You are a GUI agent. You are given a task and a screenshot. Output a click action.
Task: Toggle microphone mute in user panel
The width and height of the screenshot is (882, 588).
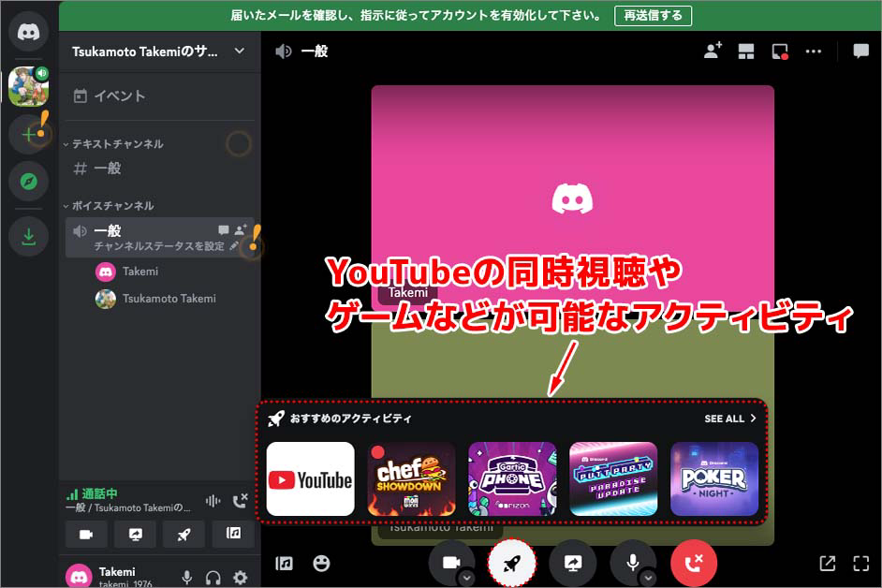point(187,578)
